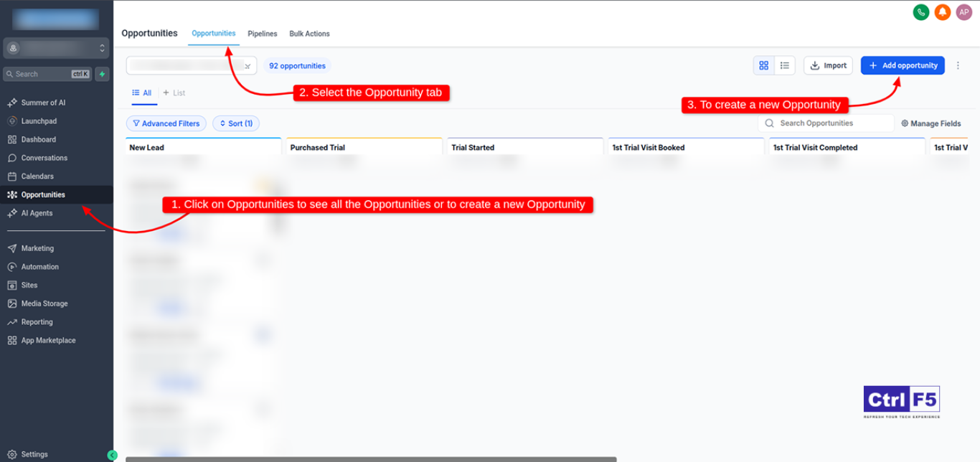
Task: Click the green phone dialer icon
Action: point(920,12)
